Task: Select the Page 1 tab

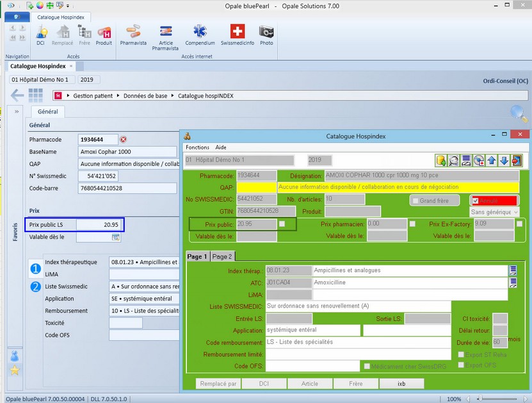Action: [x=197, y=256]
